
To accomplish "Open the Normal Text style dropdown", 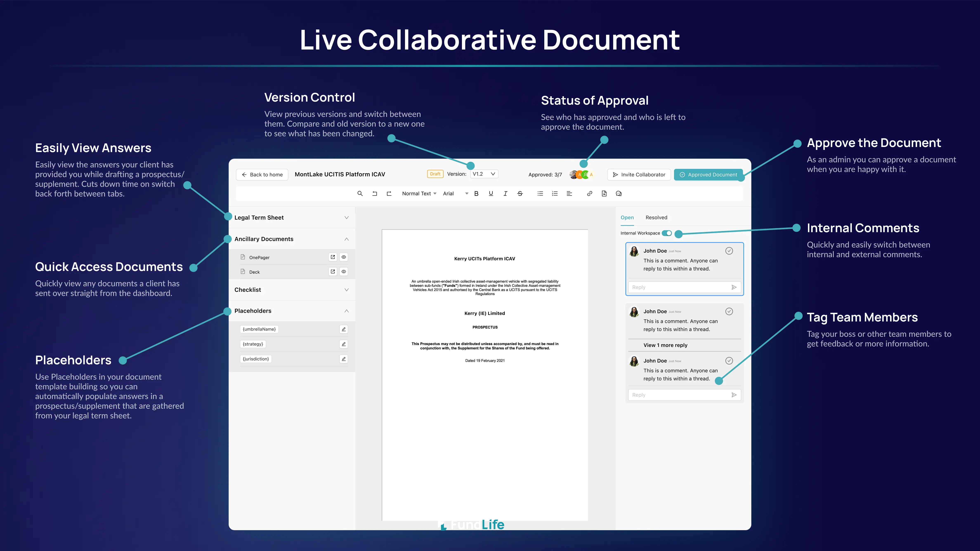I will (x=419, y=194).
